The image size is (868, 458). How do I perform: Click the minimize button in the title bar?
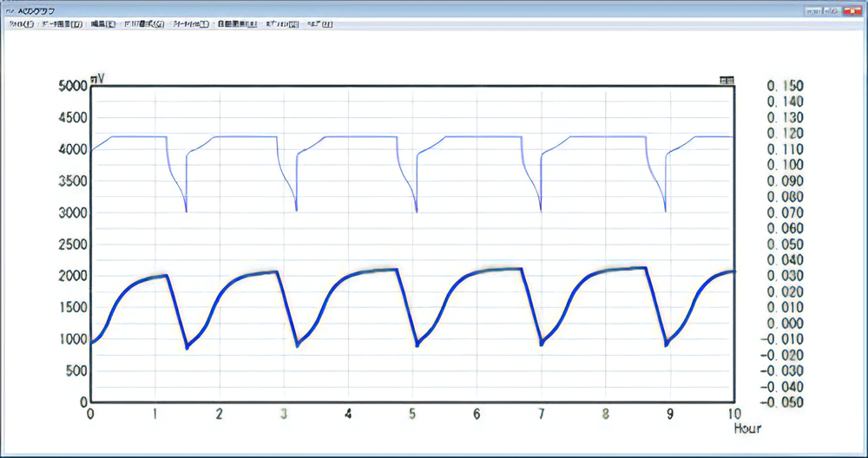[x=814, y=11]
